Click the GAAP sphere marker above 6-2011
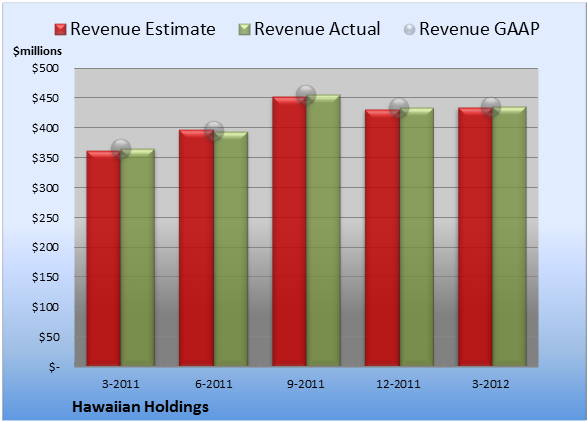 214,131
